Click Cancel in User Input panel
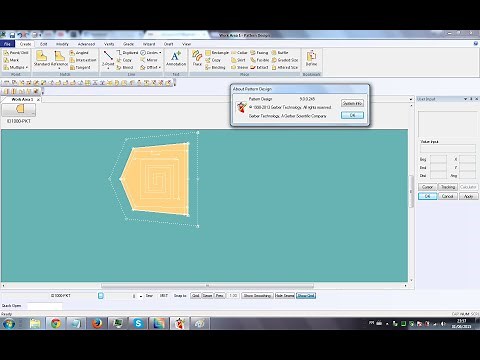Screen dimensions: 480x360 (448, 196)
